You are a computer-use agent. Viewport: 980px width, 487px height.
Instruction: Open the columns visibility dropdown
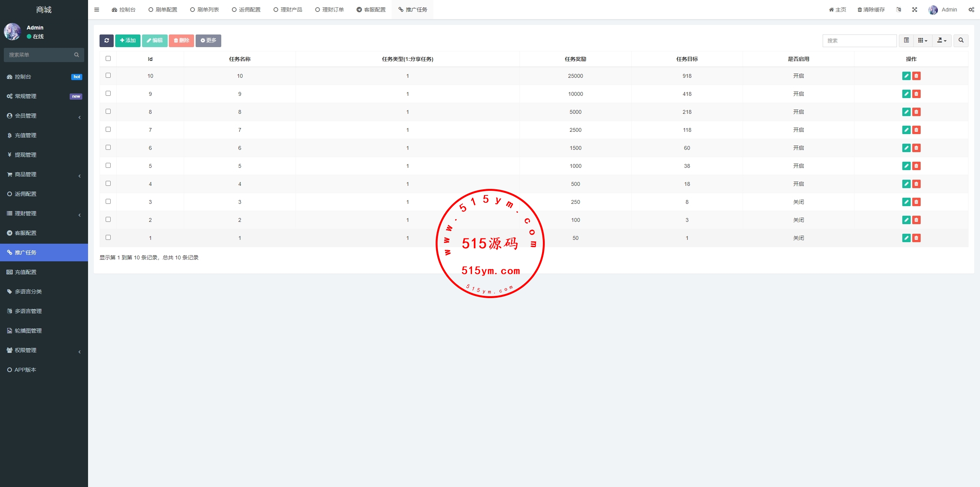[923, 41]
